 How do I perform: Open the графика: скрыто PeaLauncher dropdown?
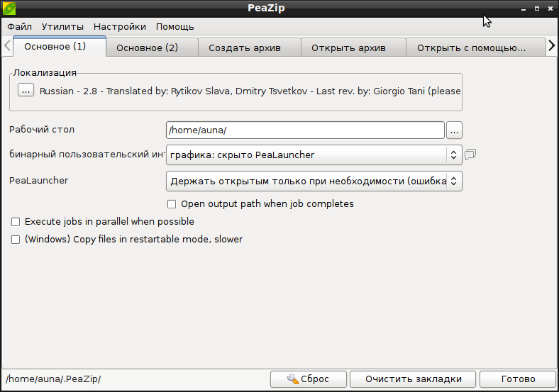point(314,155)
